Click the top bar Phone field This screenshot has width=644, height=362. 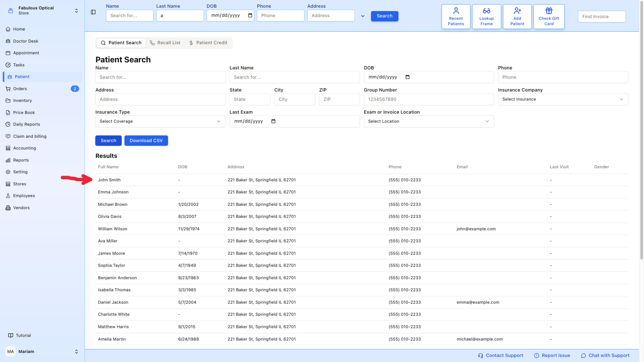(x=280, y=15)
